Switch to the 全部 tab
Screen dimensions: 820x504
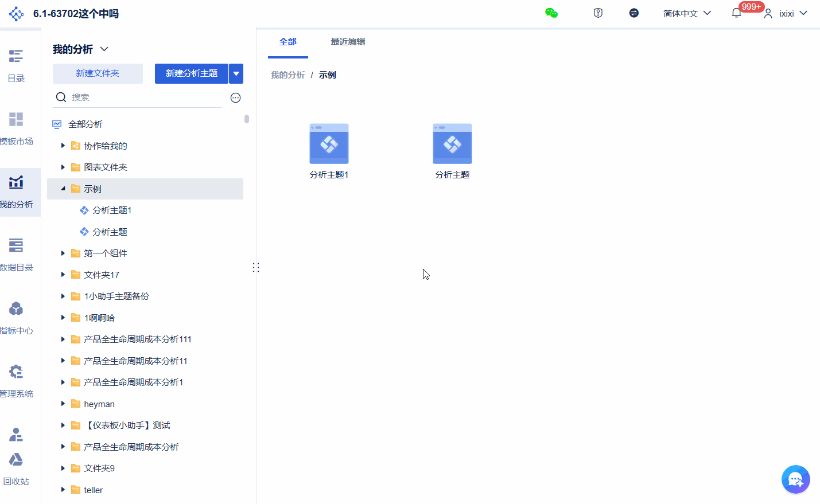coord(288,42)
